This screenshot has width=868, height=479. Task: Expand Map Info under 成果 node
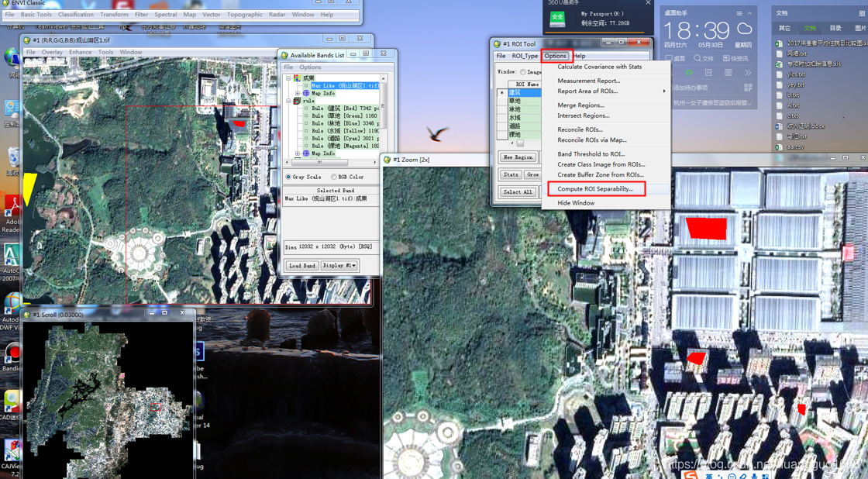pyautogui.click(x=298, y=93)
